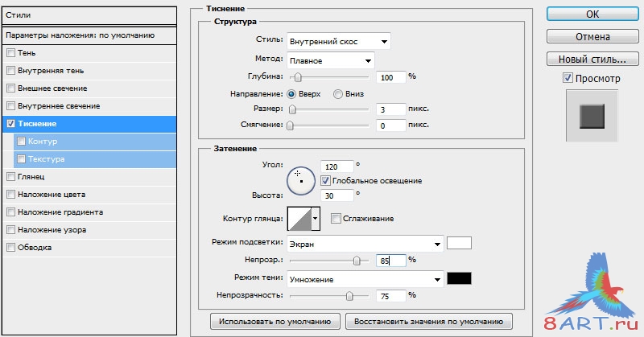
Task: Click the Размер slider handle
Action: point(292,109)
